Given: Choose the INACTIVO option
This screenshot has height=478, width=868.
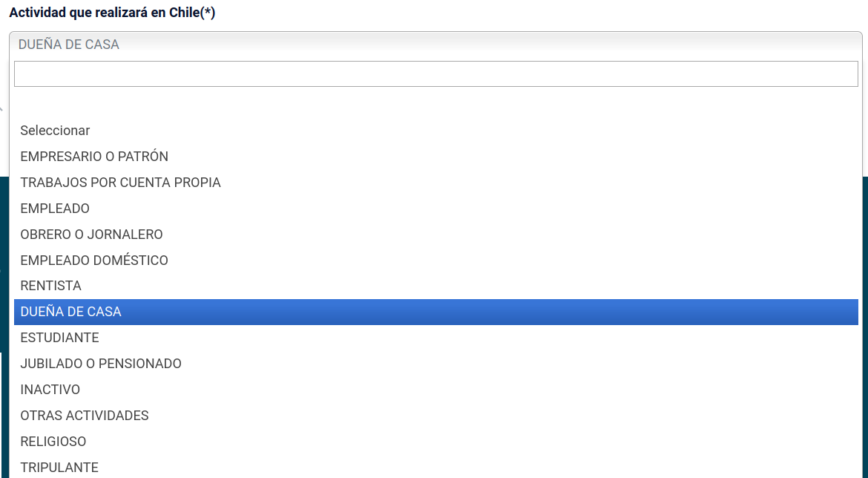Looking at the screenshot, I should tap(50, 390).
